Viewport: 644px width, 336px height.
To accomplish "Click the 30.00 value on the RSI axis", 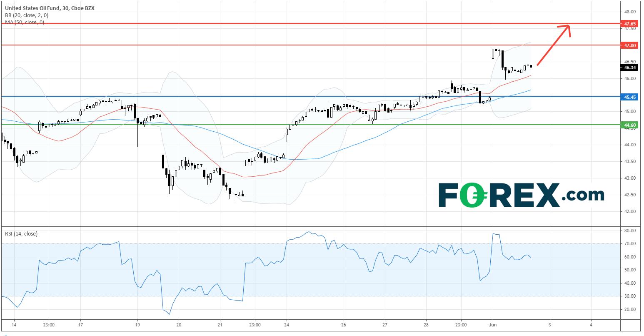I will [x=630, y=296].
